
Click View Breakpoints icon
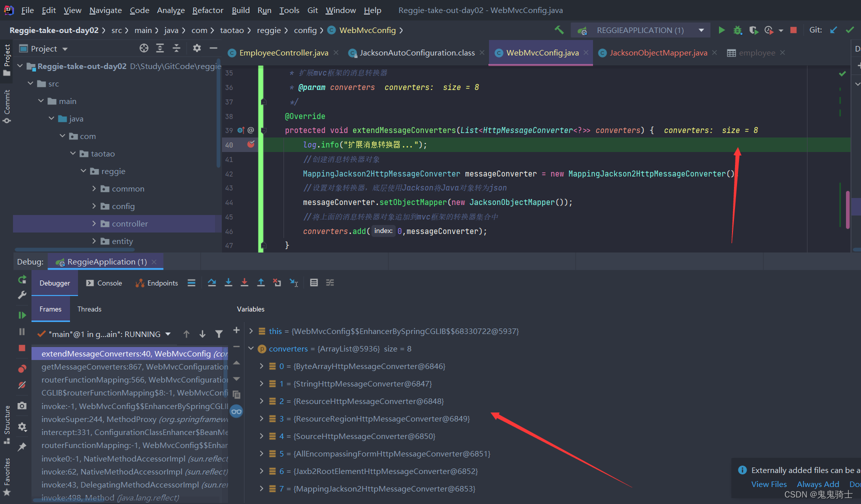click(x=22, y=369)
